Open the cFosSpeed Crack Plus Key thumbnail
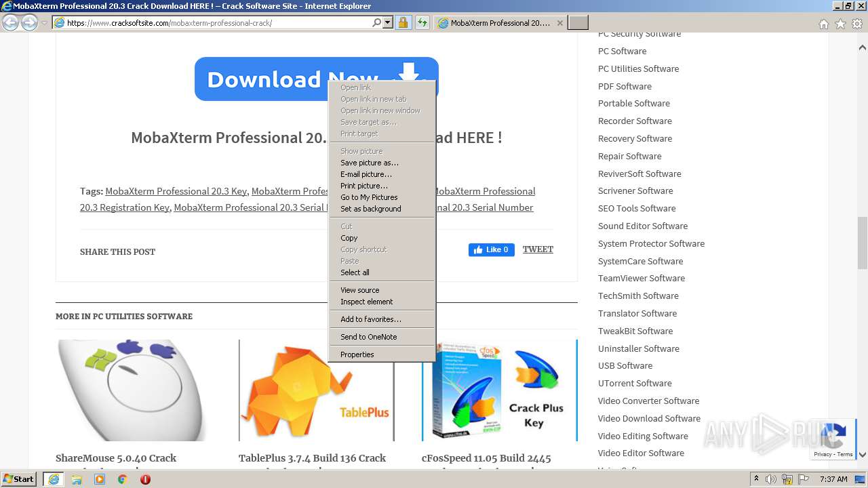The width and height of the screenshot is (868, 488). pyautogui.click(x=500, y=390)
